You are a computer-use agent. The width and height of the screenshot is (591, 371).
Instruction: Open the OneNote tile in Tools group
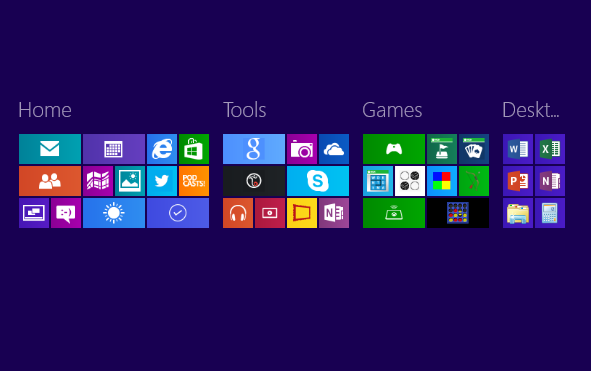click(x=334, y=213)
